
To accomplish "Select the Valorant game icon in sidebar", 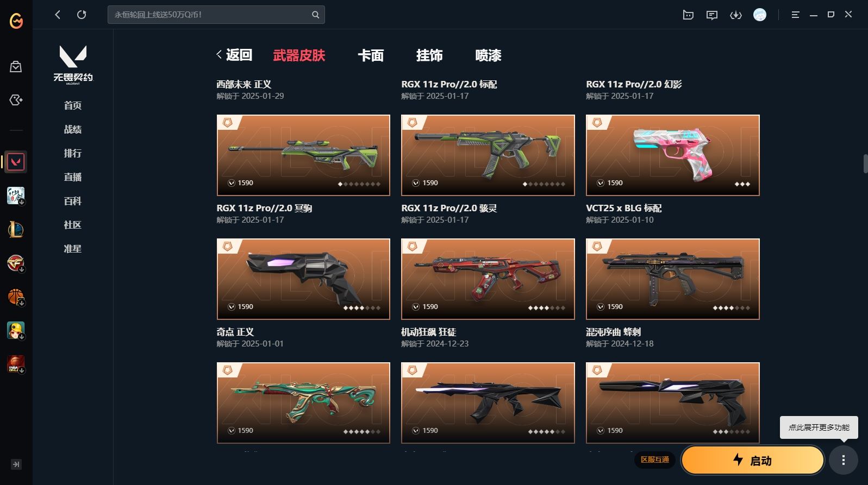I will (16, 162).
